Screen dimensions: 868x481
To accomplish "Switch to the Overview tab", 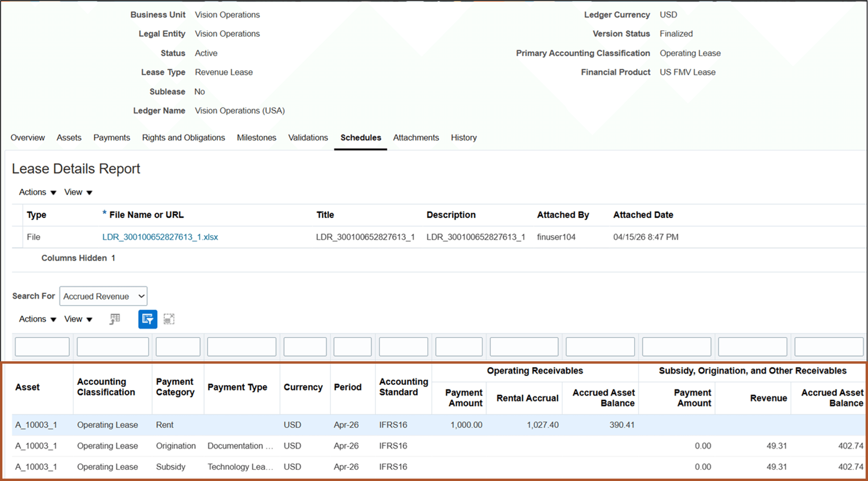I will [x=28, y=138].
